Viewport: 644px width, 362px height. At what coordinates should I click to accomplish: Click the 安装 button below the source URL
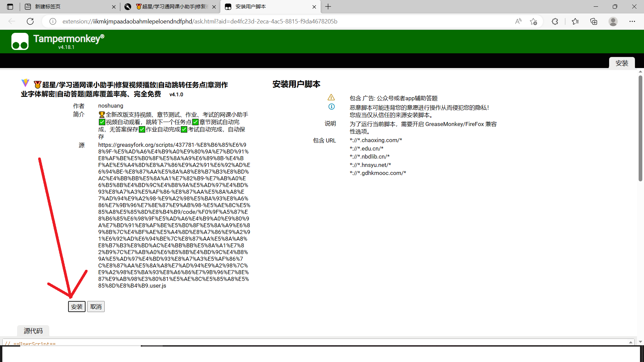click(77, 307)
